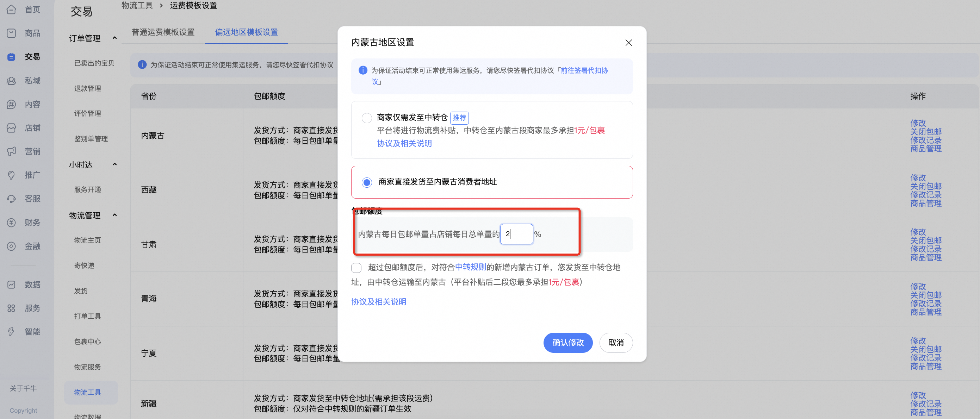Click 确认修改 button
Screen dimensions: 980x419
tap(567, 343)
